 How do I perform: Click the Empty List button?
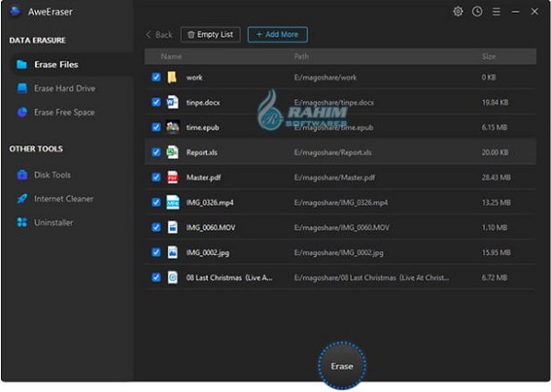[210, 34]
